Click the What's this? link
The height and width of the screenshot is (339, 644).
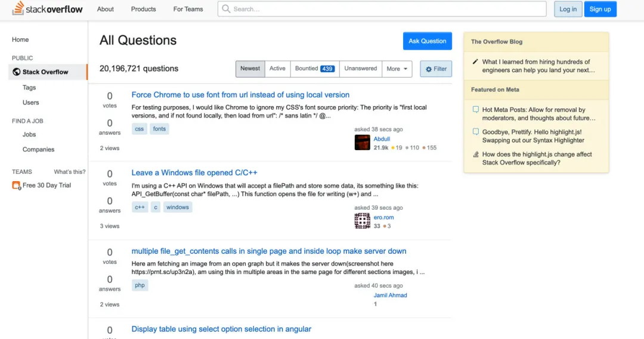[x=70, y=172]
